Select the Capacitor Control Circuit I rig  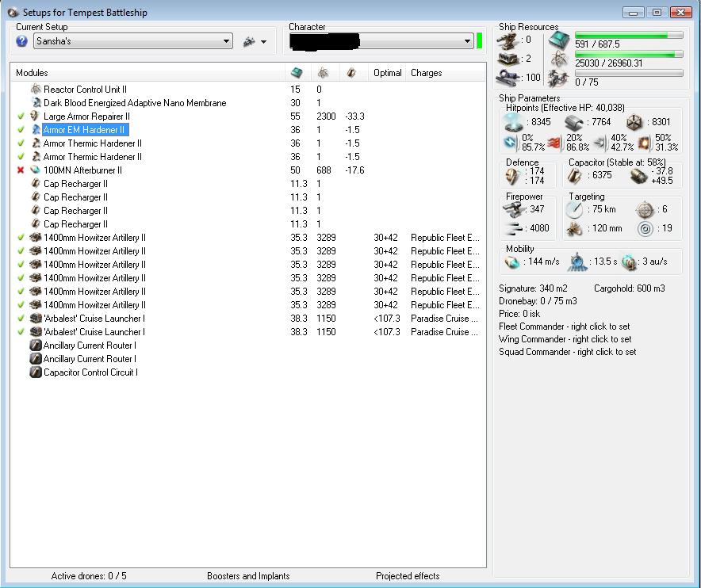pos(90,372)
